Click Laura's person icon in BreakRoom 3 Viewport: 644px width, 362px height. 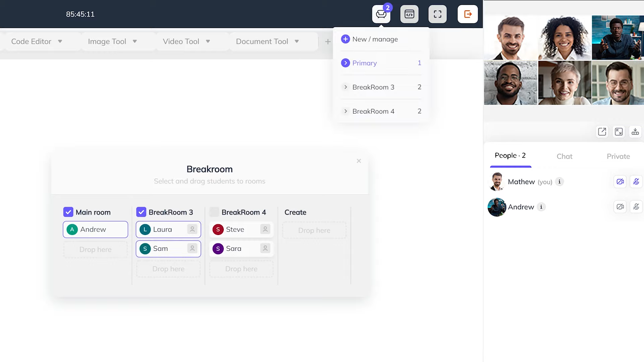(x=192, y=229)
